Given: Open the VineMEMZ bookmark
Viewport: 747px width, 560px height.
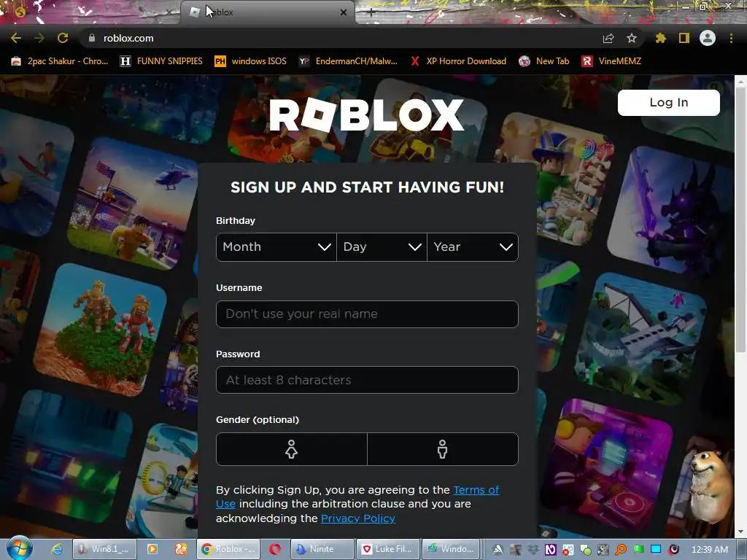Looking at the screenshot, I should coord(612,61).
